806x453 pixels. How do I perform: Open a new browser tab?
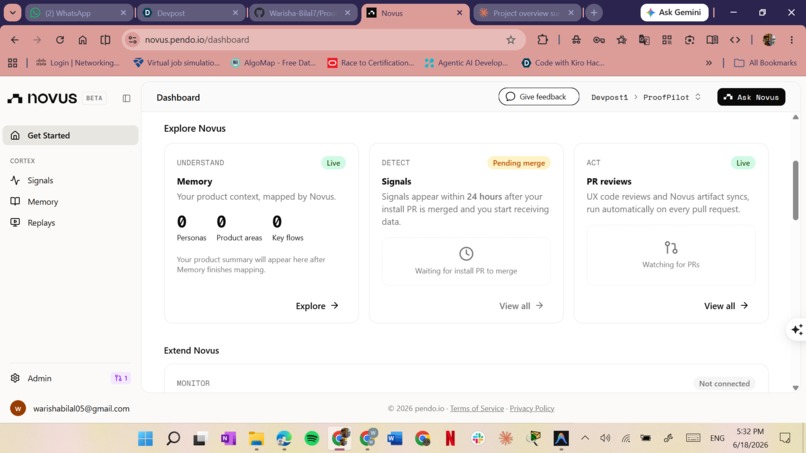point(594,13)
